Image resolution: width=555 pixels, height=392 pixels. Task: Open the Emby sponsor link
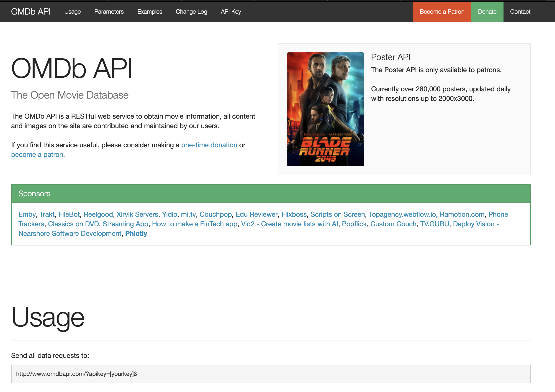tap(27, 214)
